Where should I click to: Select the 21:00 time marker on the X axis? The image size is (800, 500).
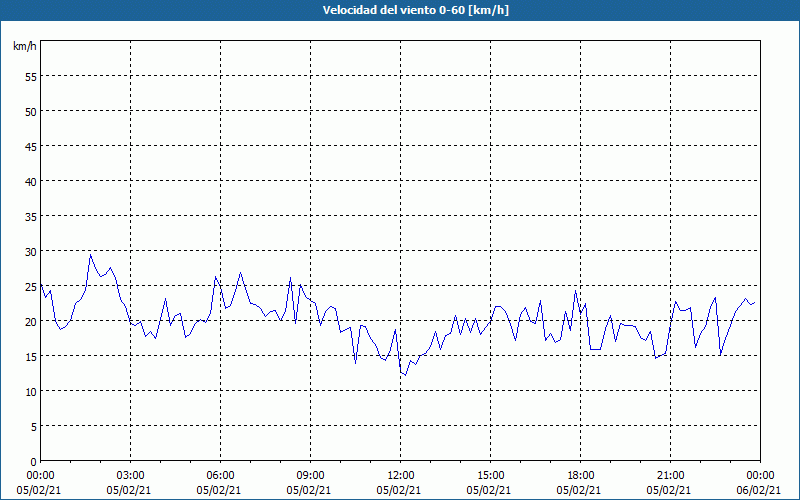tap(670, 475)
